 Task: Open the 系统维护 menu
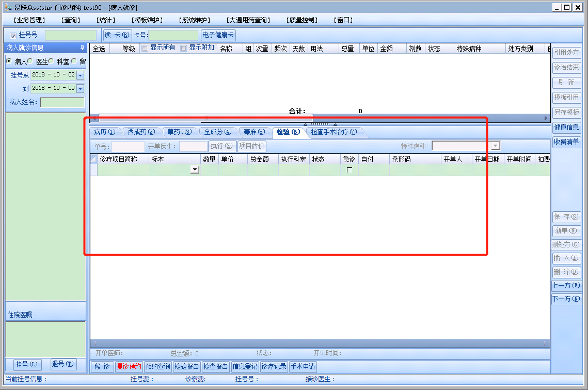click(194, 20)
